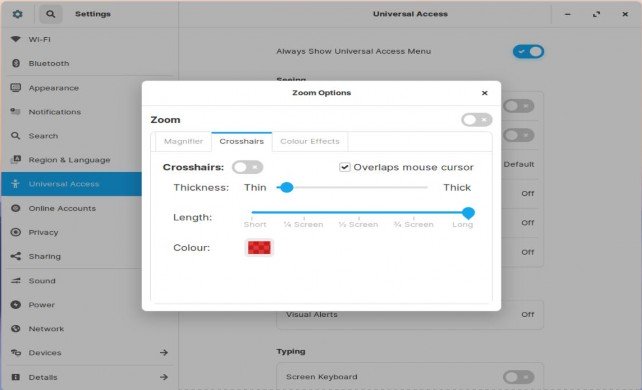The height and width of the screenshot is (390, 642).
Task: Toggle the second Seeing switch behind dialog
Action: [x=518, y=135]
